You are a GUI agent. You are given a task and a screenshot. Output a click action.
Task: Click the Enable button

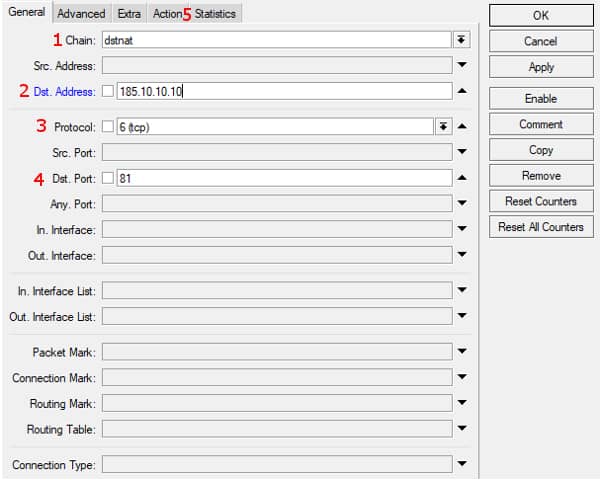(x=541, y=99)
